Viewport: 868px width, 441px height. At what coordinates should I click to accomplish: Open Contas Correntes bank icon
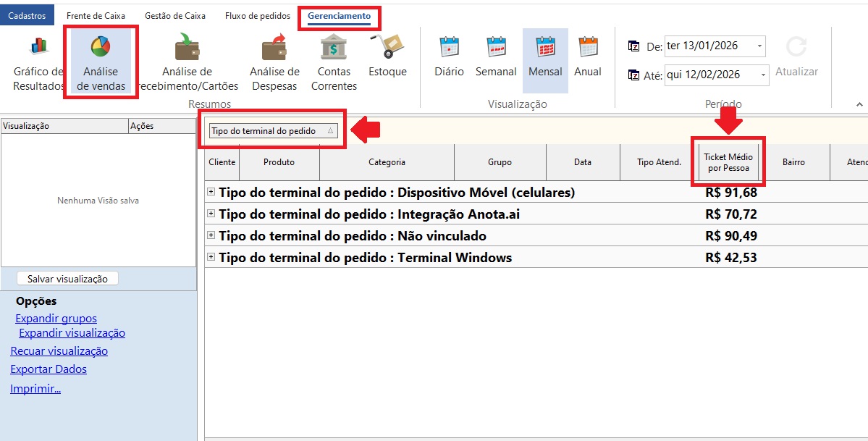[334, 48]
